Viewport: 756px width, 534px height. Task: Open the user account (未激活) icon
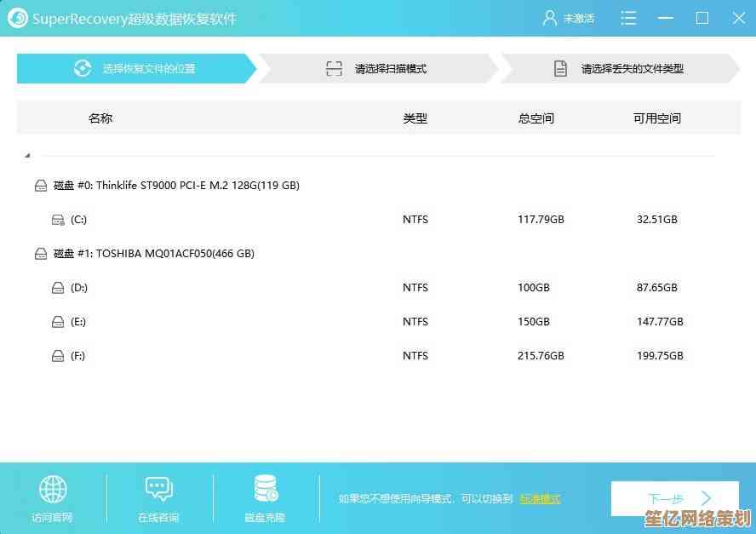click(548, 18)
